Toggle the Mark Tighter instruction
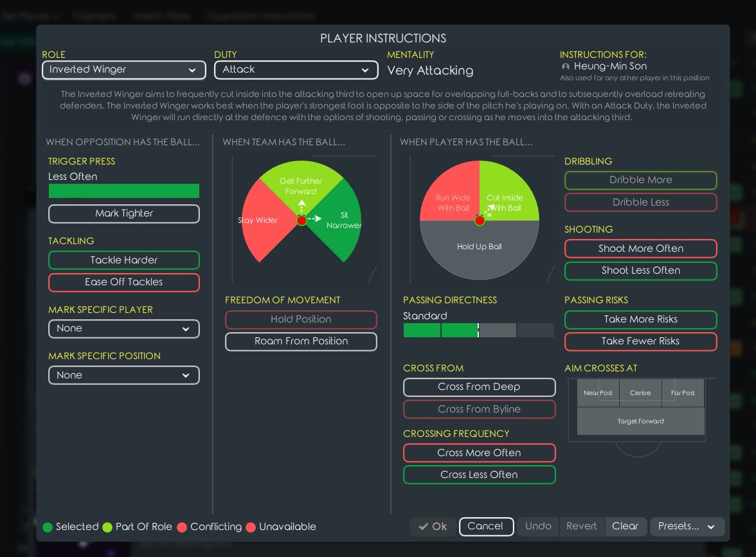 point(124,213)
